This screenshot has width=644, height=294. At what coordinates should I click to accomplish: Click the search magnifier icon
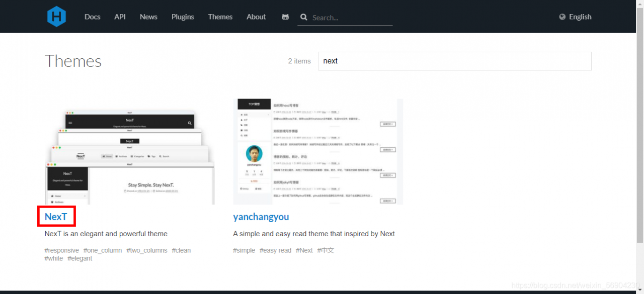(x=304, y=17)
